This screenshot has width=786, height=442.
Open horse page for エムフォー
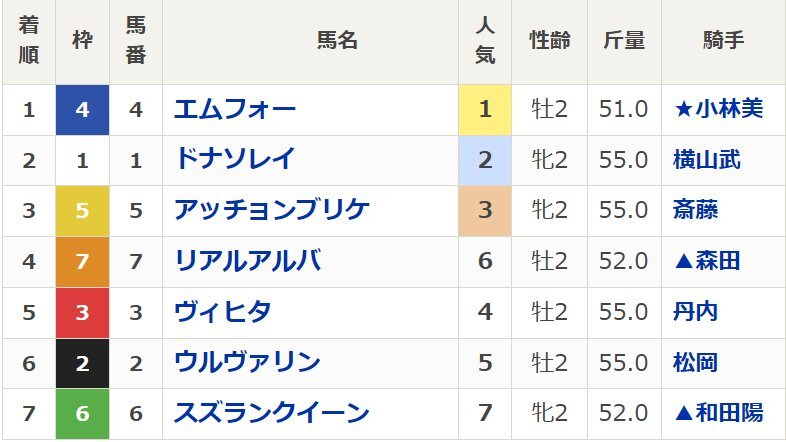(235, 110)
